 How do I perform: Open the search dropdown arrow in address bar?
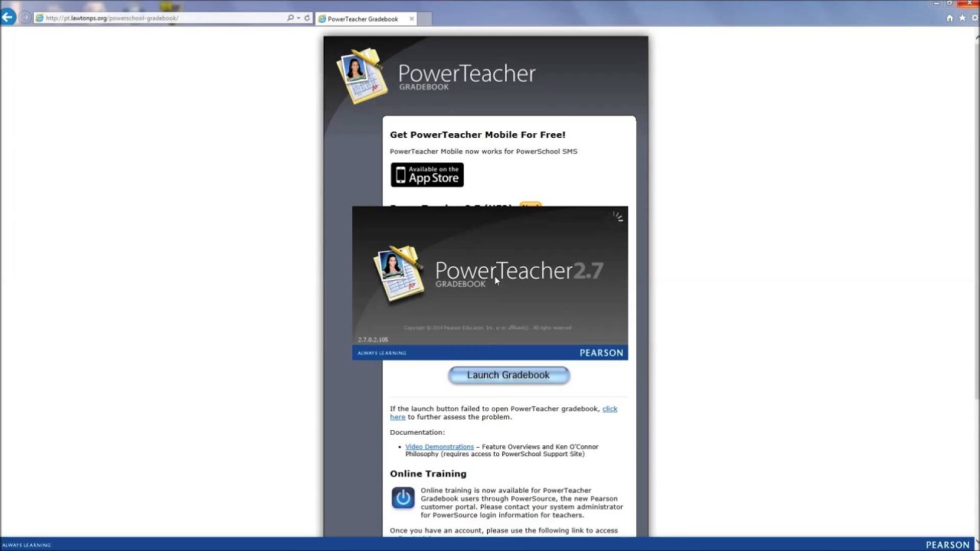pyautogui.click(x=298, y=18)
